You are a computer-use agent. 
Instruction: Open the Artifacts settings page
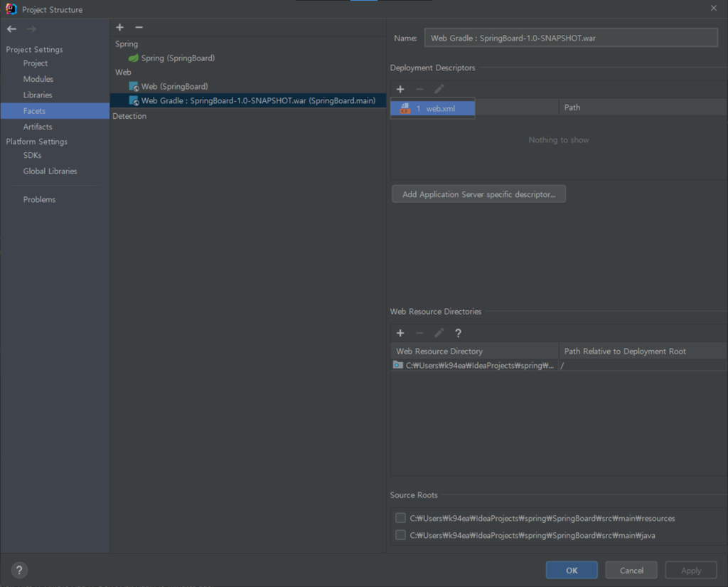38,127
